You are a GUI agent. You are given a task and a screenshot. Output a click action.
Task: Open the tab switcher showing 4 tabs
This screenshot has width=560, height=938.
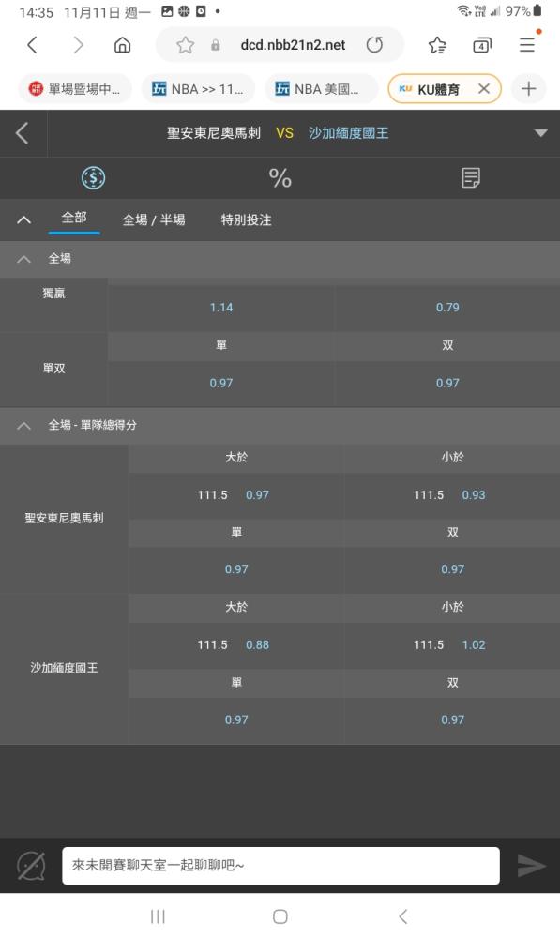[x=481, y=45]
